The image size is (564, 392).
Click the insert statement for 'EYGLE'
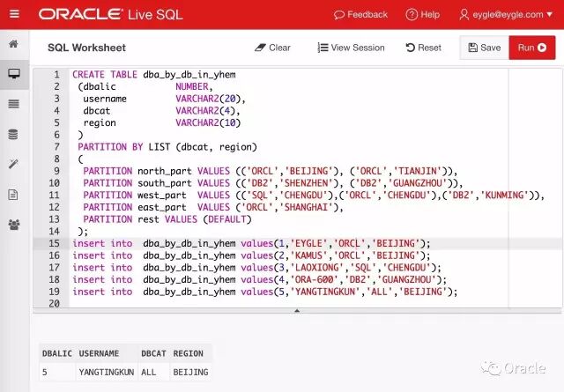[251, 243]
